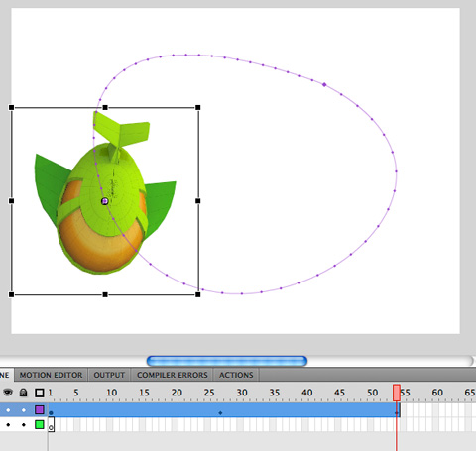476x451 pixels.
Task: Click the blank keyframe on green layer frame 1
Action: [x=51, y=424]
